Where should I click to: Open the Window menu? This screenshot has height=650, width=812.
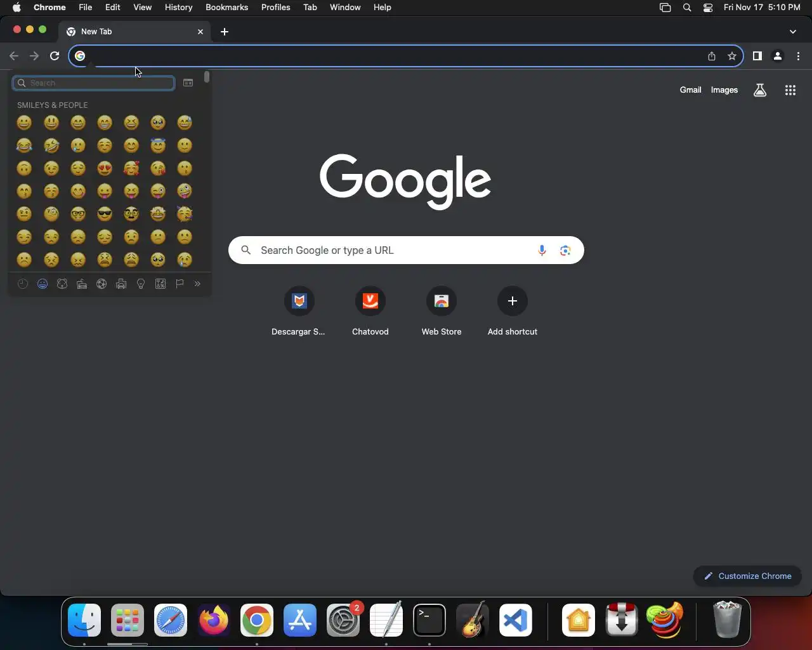click(x=345, y=7)
